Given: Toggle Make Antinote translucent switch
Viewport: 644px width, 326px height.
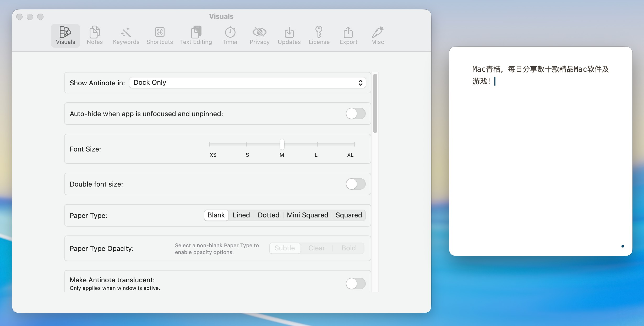Looking at the screenshot, I should pos(356,283).
